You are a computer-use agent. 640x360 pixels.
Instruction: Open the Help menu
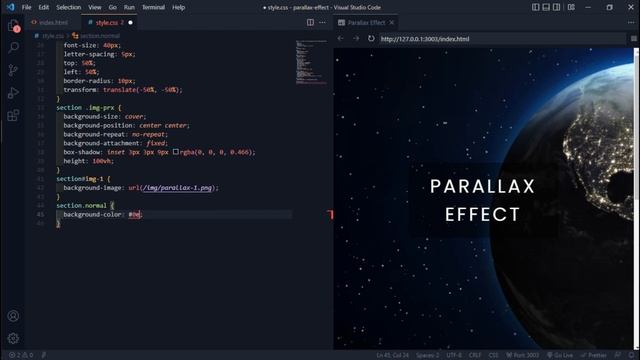[x=179, y=7]
